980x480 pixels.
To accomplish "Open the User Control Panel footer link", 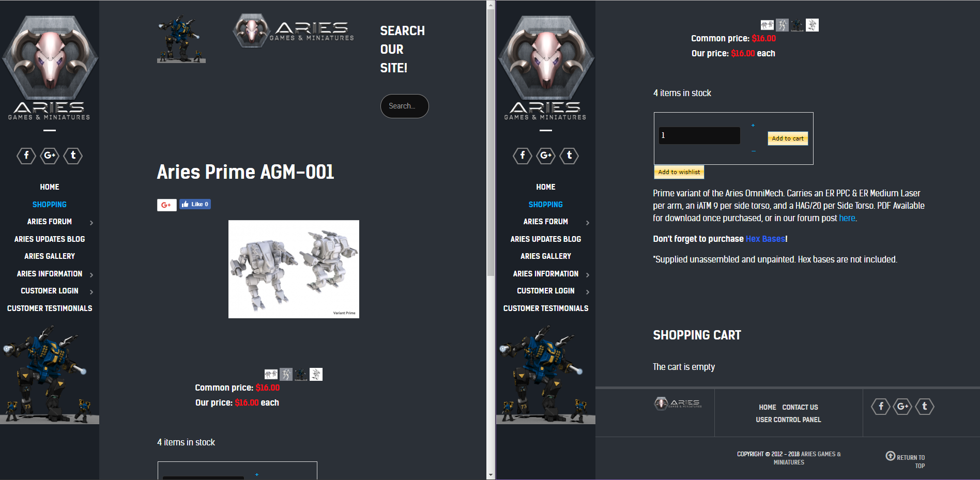I will coord(788,420).
